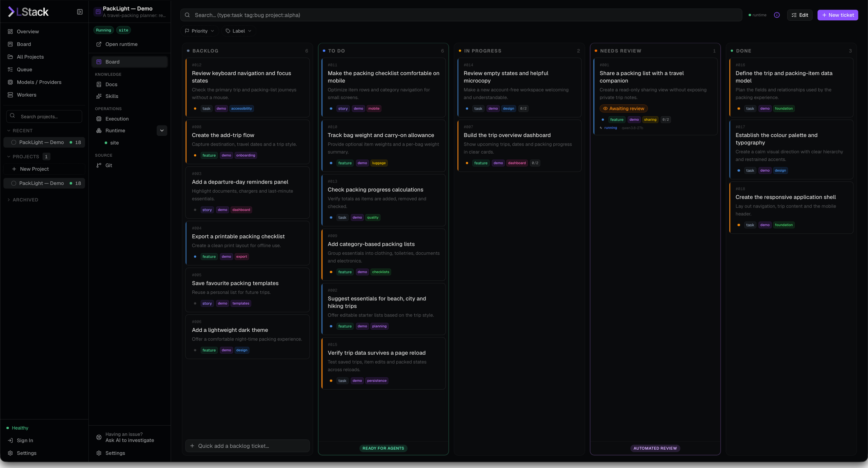Click the Execution icon under Operations
This screenshot has height=468, width=868.
tap(99, 119)
